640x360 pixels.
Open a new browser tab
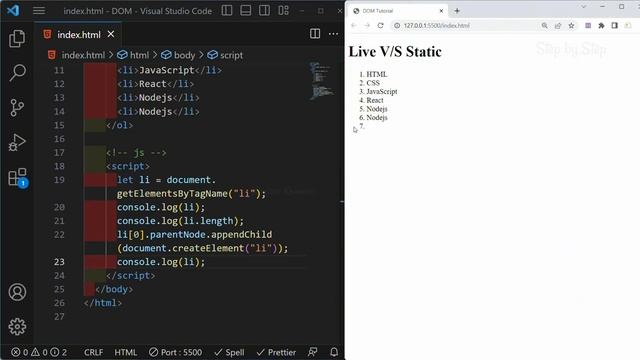[x=457, y=11]
